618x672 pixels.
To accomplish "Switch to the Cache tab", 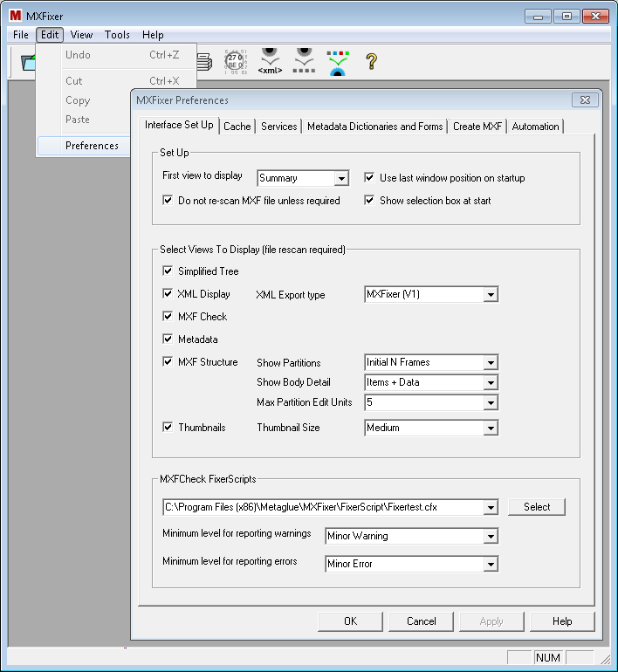I will click(x=237, y=127).
